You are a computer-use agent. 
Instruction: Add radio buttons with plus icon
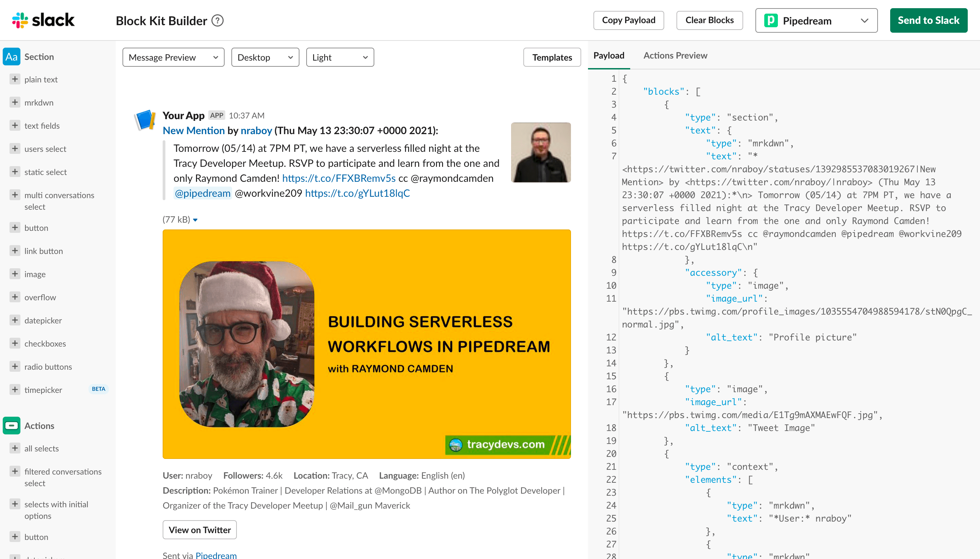click(15, 366)
